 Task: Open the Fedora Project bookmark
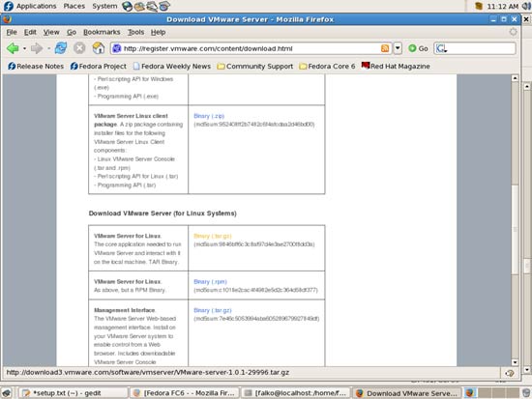(x=98, y=66)
